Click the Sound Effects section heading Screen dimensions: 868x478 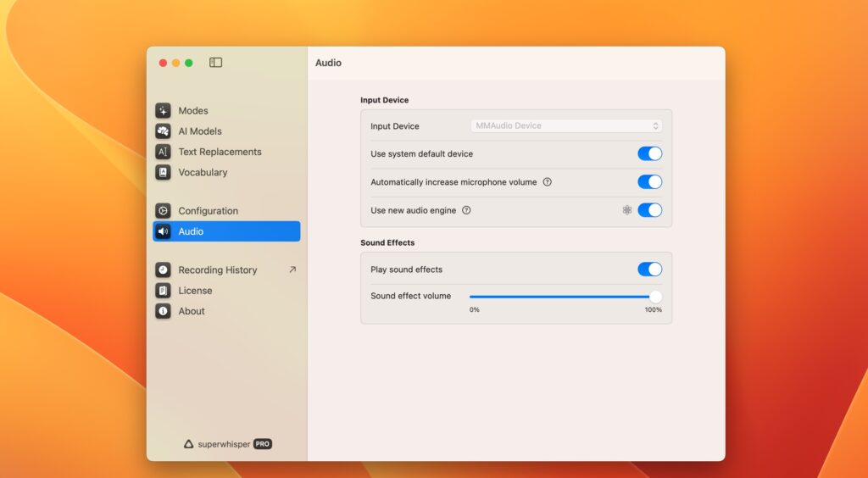click(387, 243)
